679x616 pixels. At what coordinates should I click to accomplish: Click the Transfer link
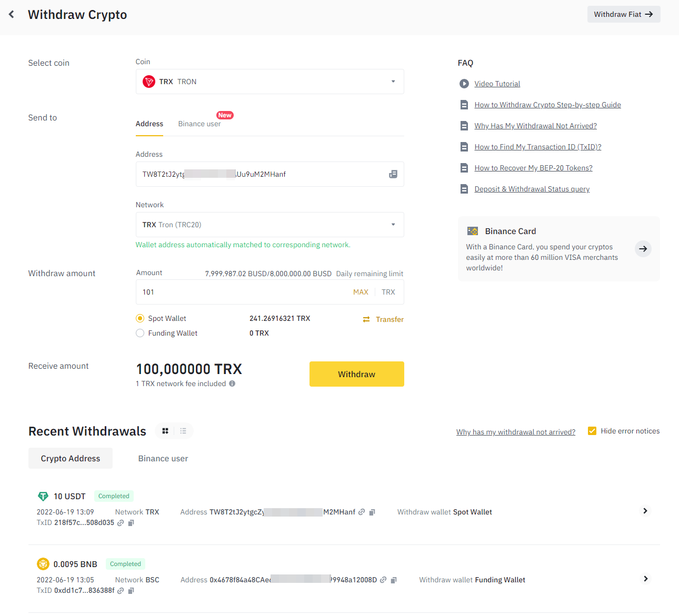click(390, 319)
